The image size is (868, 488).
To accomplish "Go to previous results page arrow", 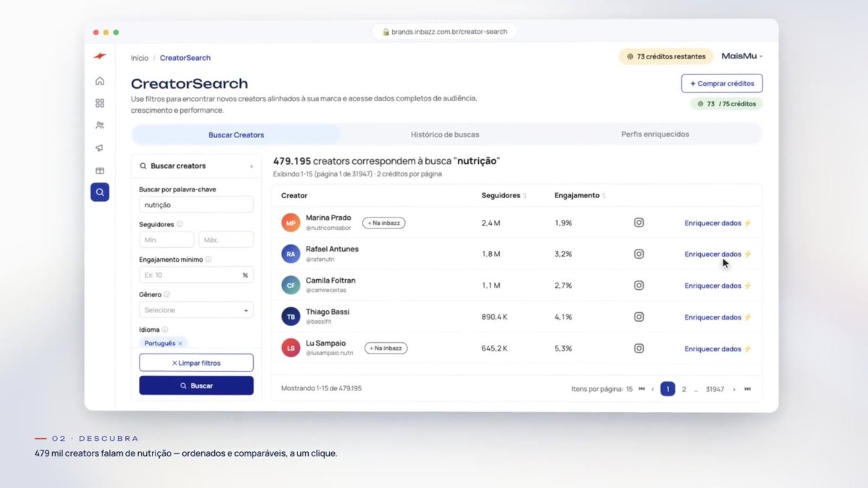I will tap(653, 389).
